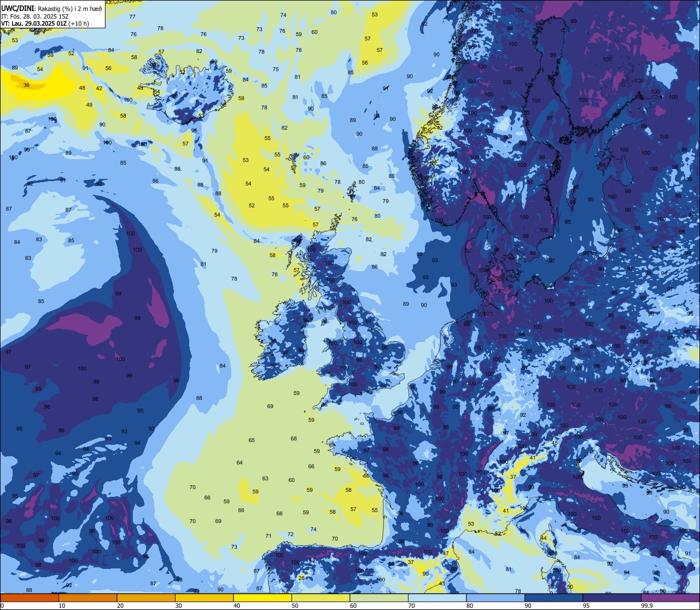Click the 90–95% dark blue legend swatch

click(x=553, y=597)
